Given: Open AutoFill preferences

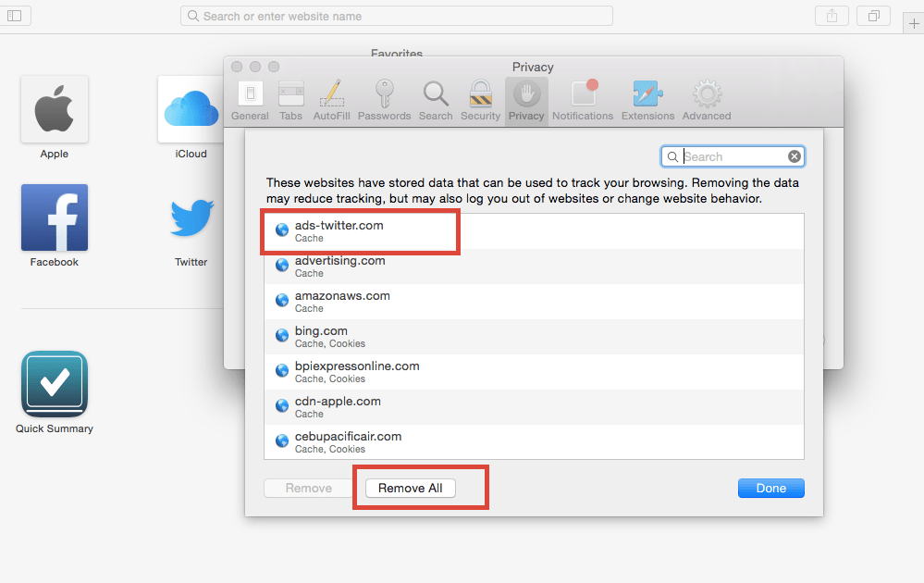Looking at the screenshot, I should point(331,100).
